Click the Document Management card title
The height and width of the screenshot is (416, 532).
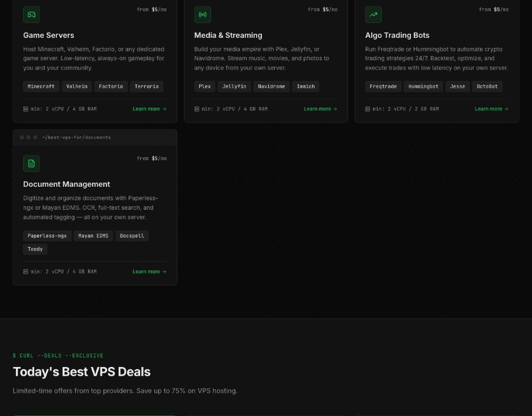[66, 184]
